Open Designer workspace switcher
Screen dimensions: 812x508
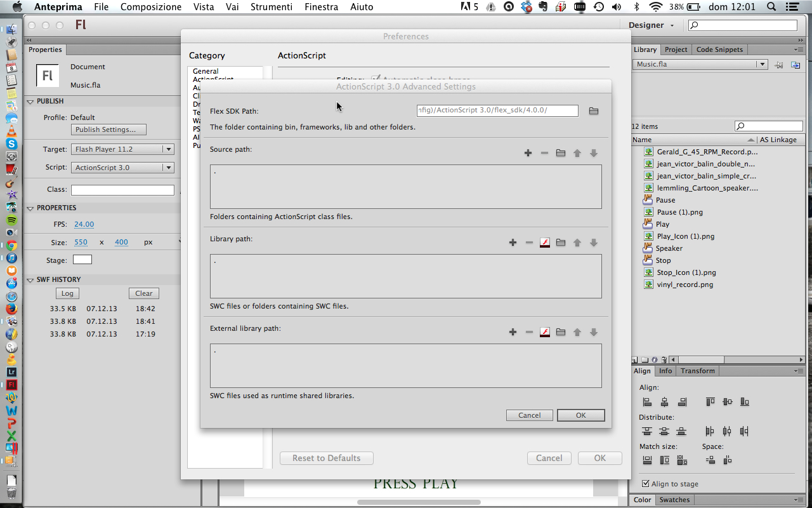[651, 25]
